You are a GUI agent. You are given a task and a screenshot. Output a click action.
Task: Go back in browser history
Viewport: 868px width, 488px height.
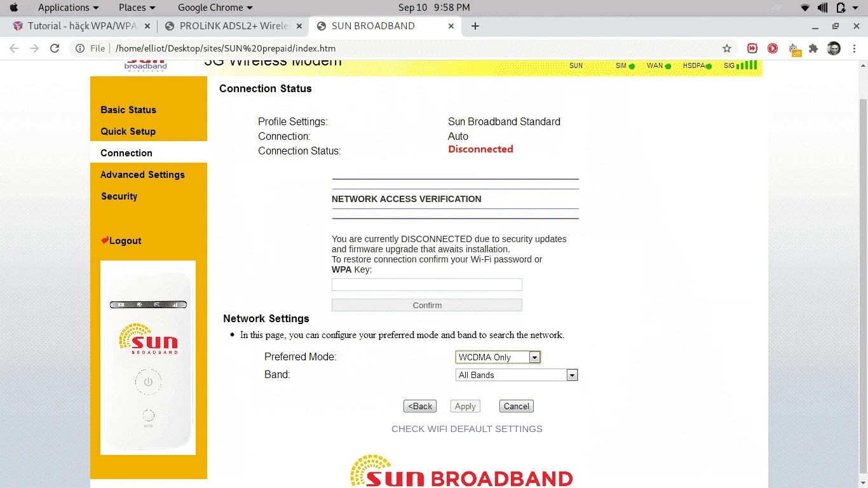[x=14, y=48]
